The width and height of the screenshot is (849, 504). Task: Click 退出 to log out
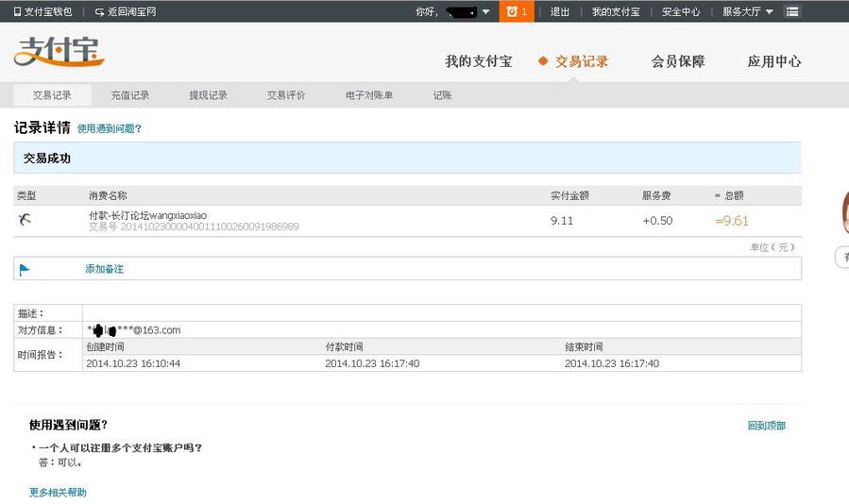pyautogui.click(x=559, y=11)
